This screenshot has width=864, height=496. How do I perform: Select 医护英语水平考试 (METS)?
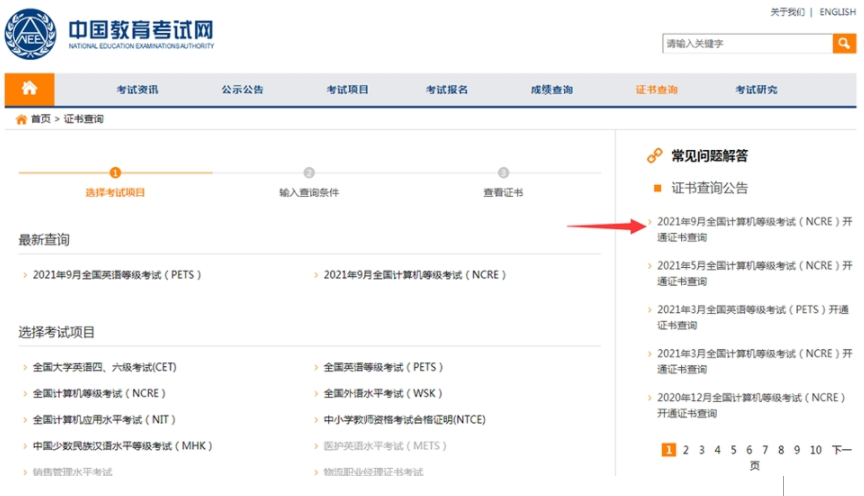[385, 446]
